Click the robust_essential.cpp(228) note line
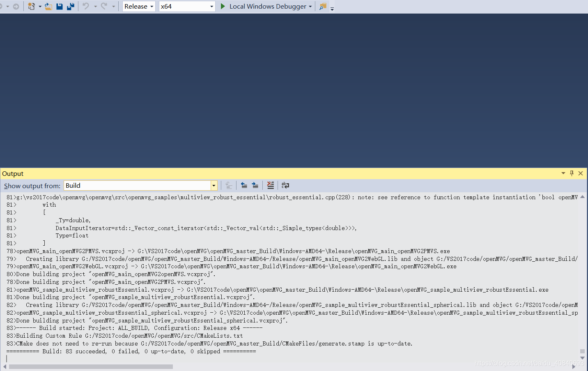The width and height of the screenshot is (588, 371). [x=292, y=197]
